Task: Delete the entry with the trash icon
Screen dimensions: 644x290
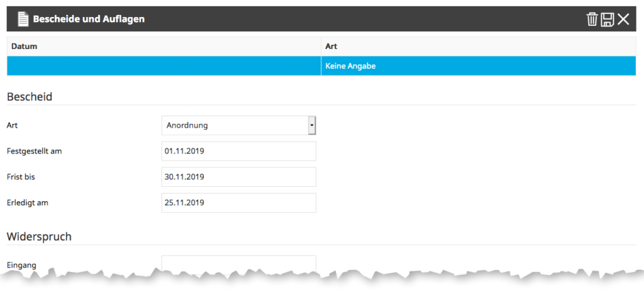Action: 592,20
